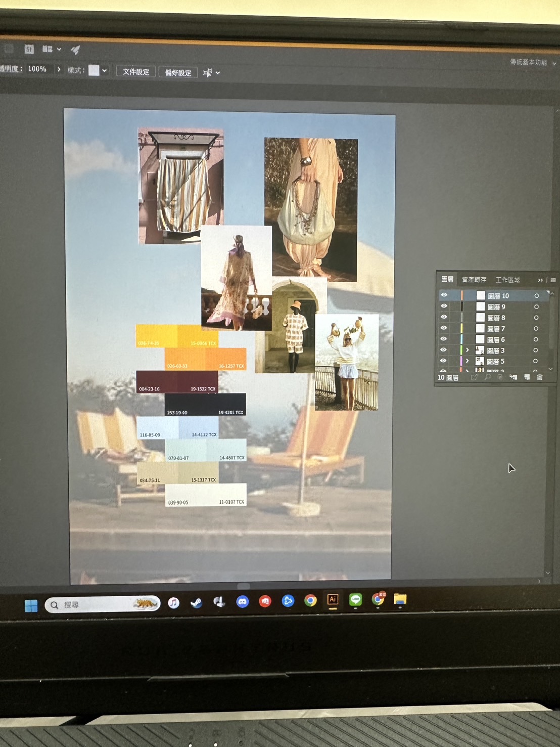Screen dimensions: 560x747
Task: Toggle visibility of 圖層 8
Action: (444, 317)
